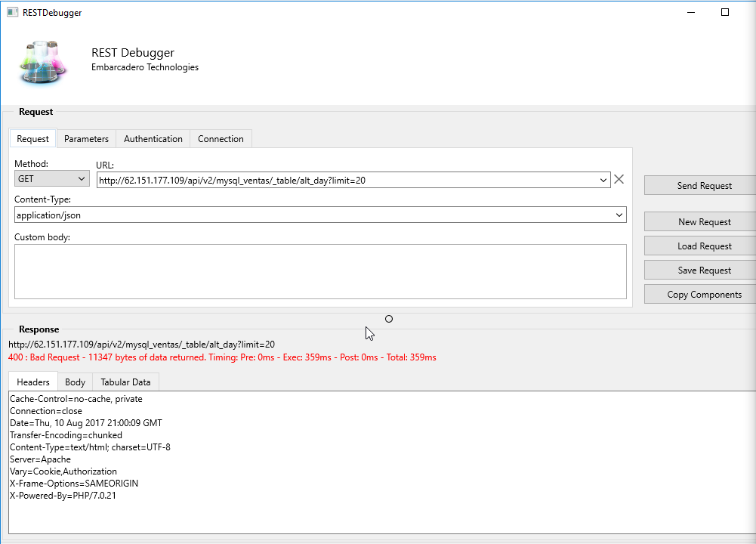Switch to the Parameters tab
Viewport: 756px width, 544px height.
coord(86,139)
